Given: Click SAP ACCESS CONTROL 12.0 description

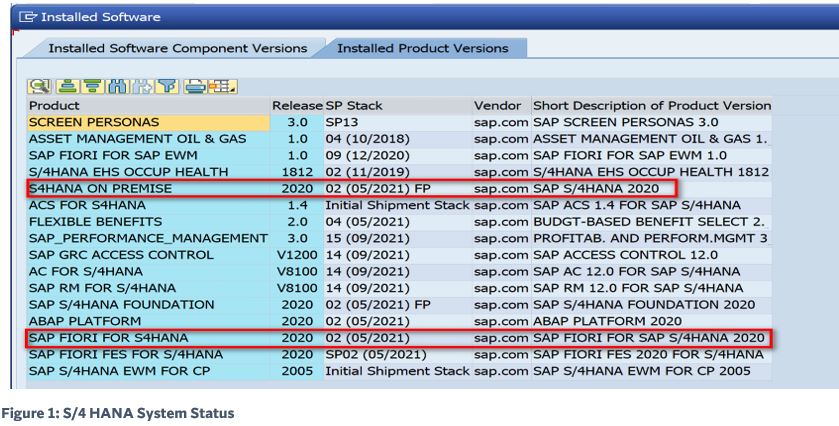Looking at the screenshot, I should (651, 255).
